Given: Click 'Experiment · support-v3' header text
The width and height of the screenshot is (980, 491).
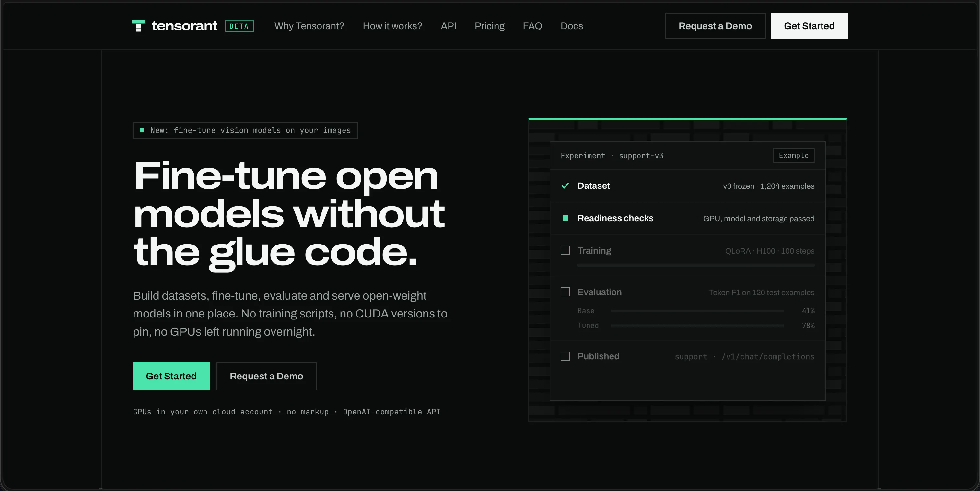Looking at the screenshot, I should pos(612,156).
